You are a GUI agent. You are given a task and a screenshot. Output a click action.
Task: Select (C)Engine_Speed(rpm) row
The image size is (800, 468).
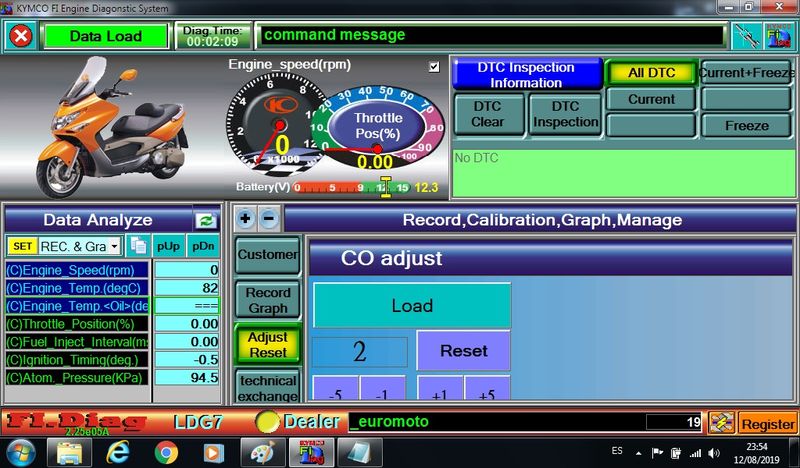click(77, 270)
